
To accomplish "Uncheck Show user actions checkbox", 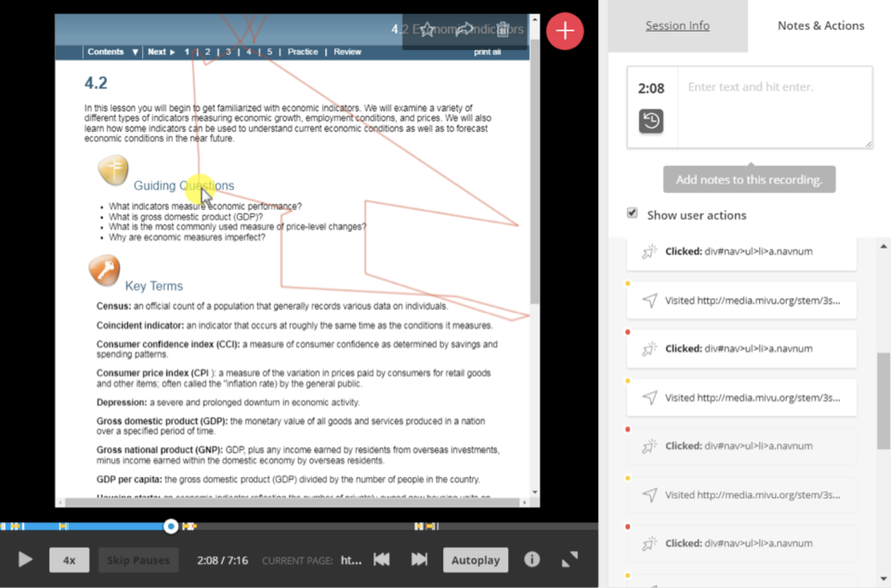I will 632,213.
